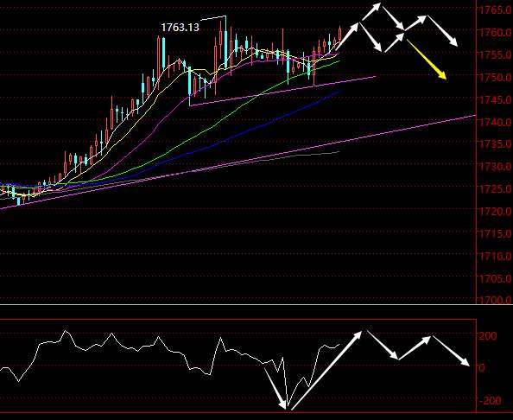Select the 1760.0 price axis label

496,32
